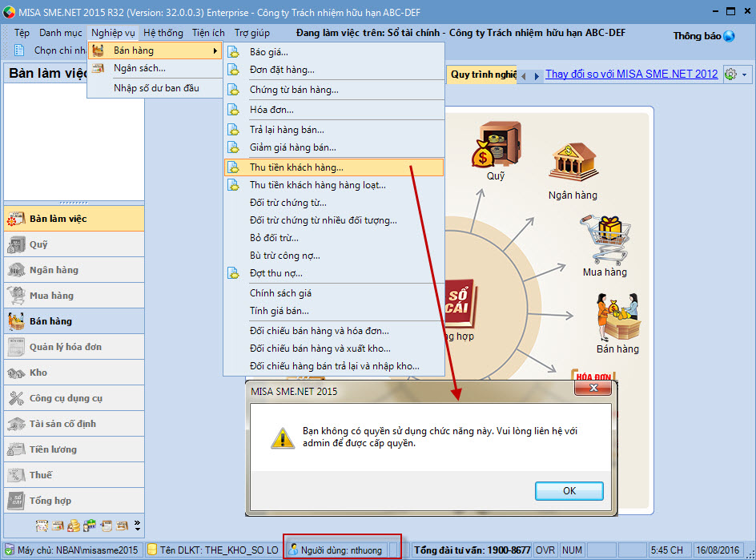Click Tên DLKT: THE_KHO_SO LO status entry

[x=214, y=550]
